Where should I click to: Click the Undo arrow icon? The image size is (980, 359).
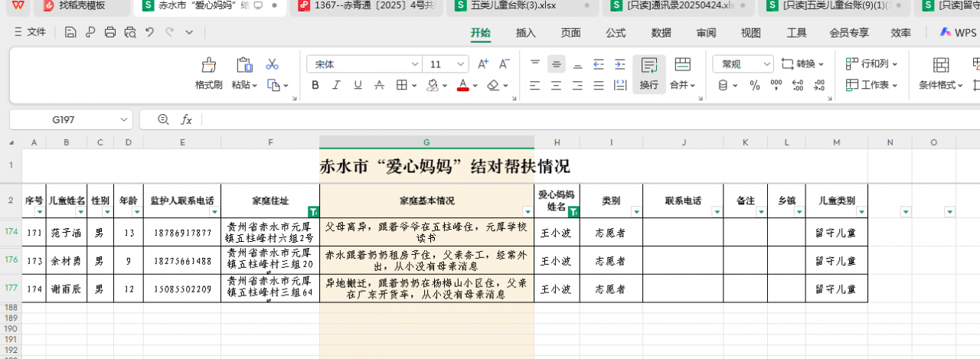click(x=149, y=33)
